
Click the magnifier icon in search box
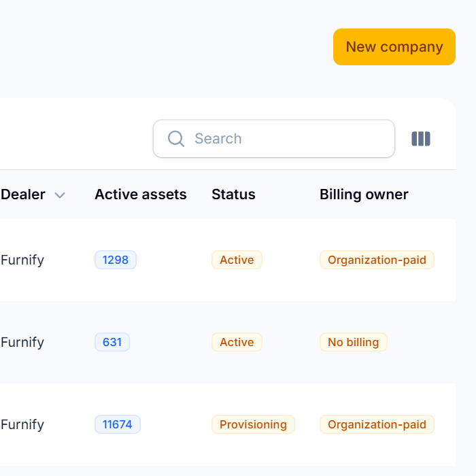tap(176, 139)
